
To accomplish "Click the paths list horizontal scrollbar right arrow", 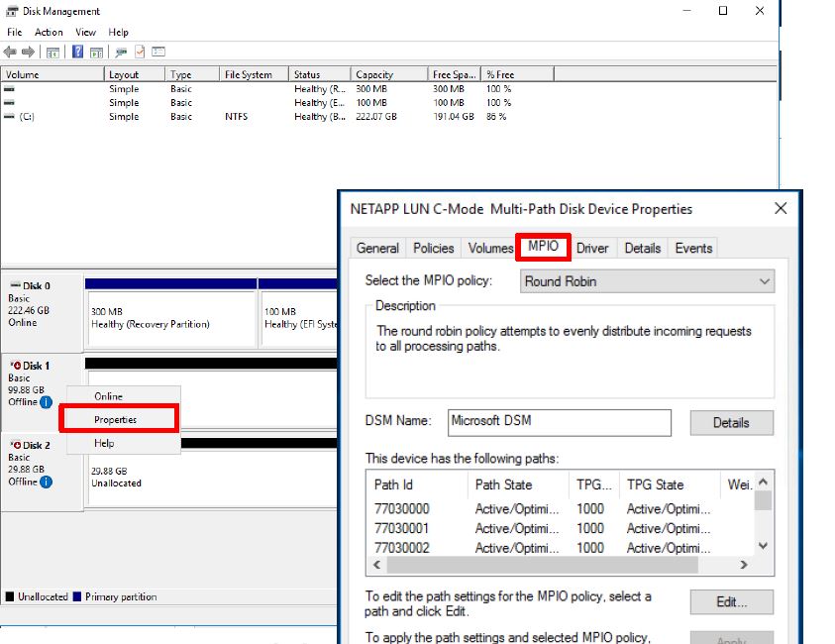I will click(x=744, y=565).
